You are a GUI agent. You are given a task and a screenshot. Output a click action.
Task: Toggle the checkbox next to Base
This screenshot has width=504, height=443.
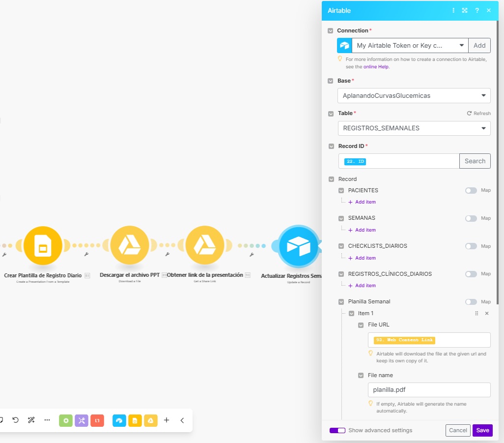tap(330, 81)
